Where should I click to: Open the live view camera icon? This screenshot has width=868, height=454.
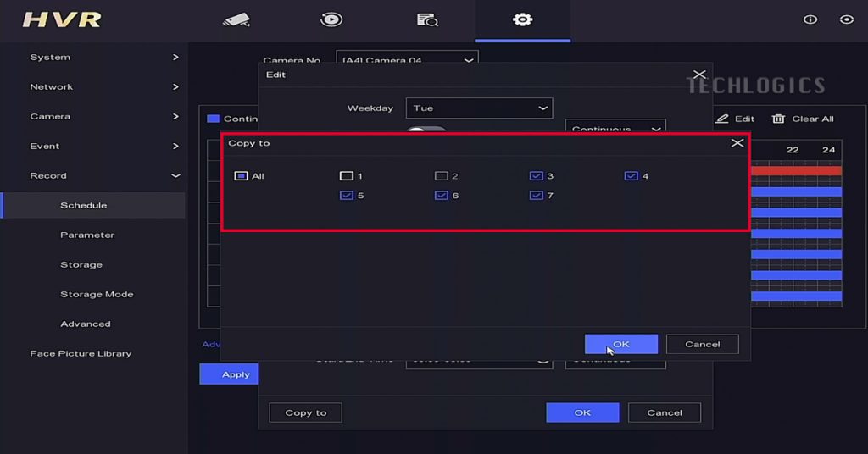236,19
